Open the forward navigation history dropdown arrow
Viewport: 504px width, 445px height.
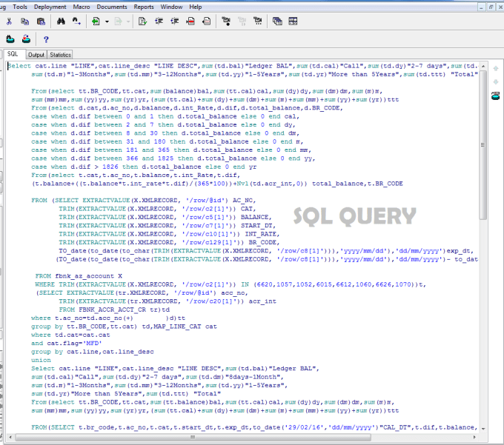tap(128, 21)
